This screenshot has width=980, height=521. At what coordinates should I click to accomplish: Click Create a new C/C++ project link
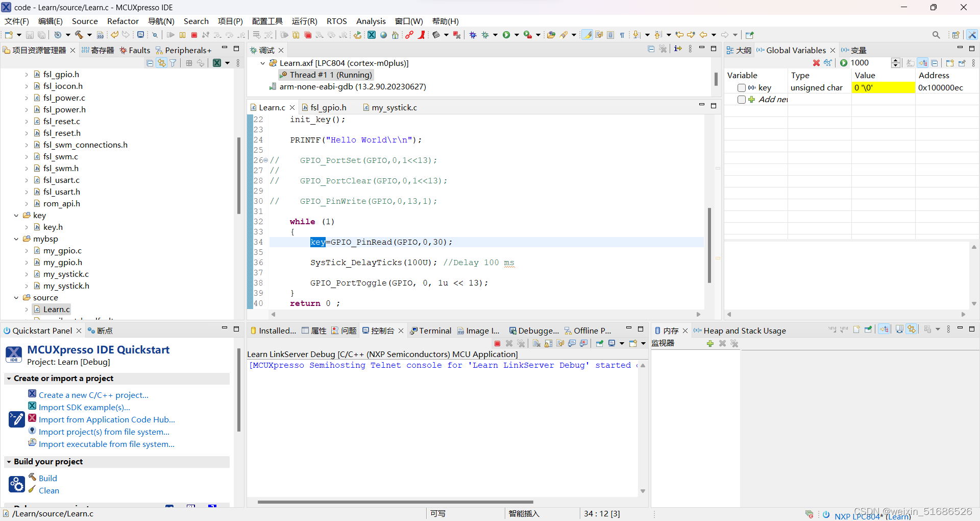coord(93,395)
